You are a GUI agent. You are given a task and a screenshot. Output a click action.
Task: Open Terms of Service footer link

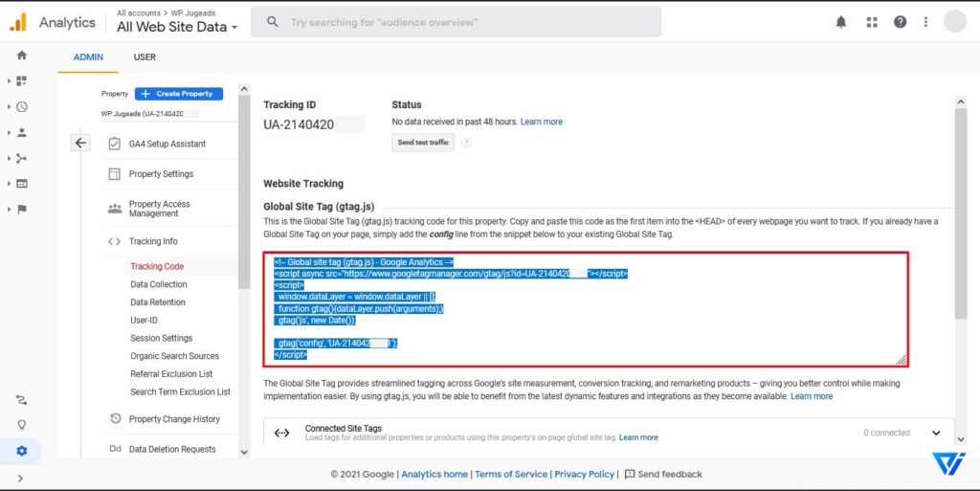click(511, 474)
